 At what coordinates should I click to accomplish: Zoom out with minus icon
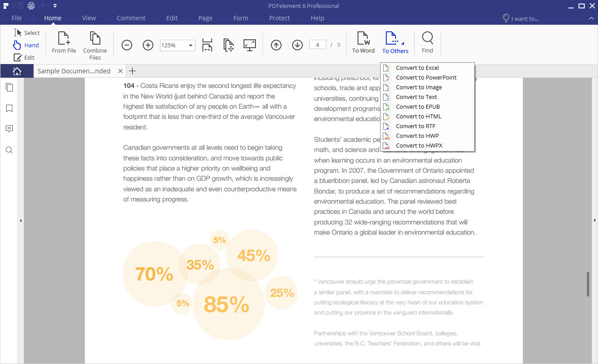coord(127,45)
